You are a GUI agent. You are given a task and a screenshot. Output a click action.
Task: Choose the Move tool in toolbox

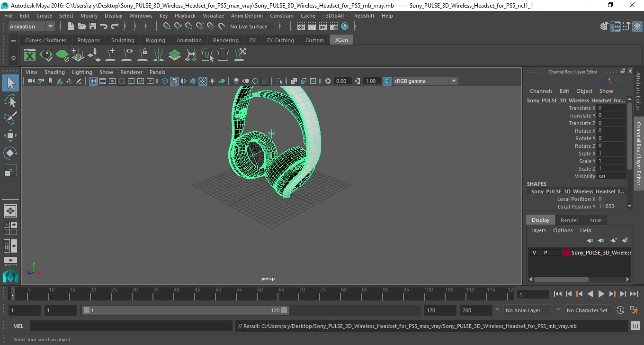click(10, 136)
